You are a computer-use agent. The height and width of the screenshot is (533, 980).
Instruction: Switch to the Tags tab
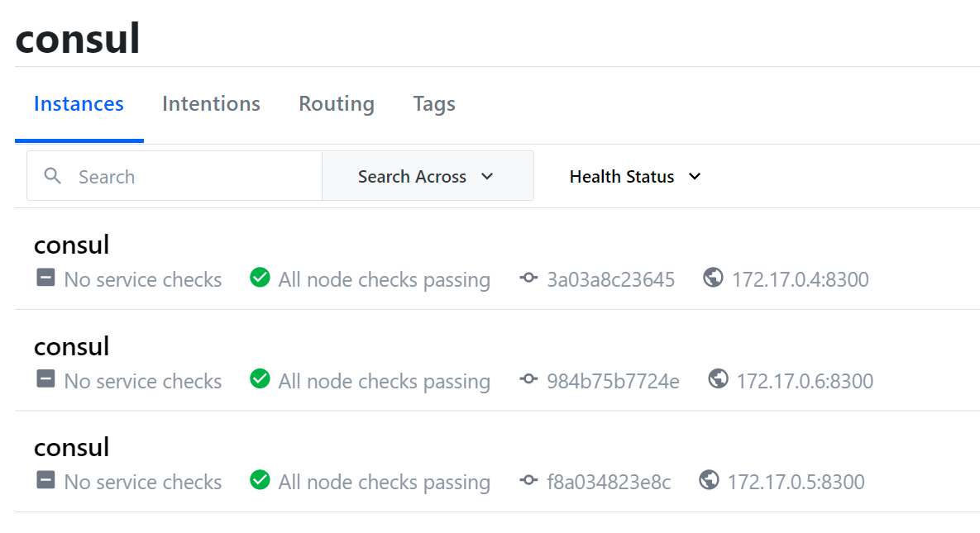433,104
